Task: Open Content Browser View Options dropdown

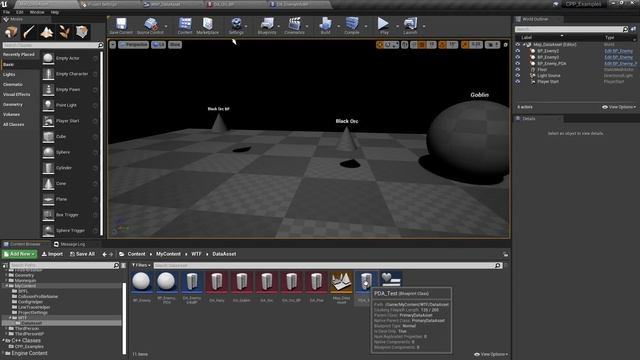Action: (x=491, y=354)
